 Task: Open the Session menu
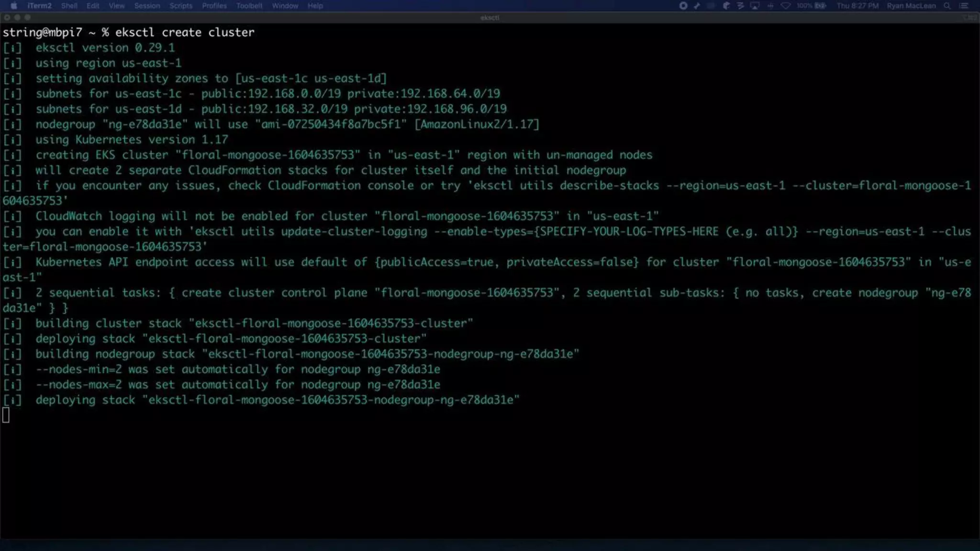click(147, 6)
